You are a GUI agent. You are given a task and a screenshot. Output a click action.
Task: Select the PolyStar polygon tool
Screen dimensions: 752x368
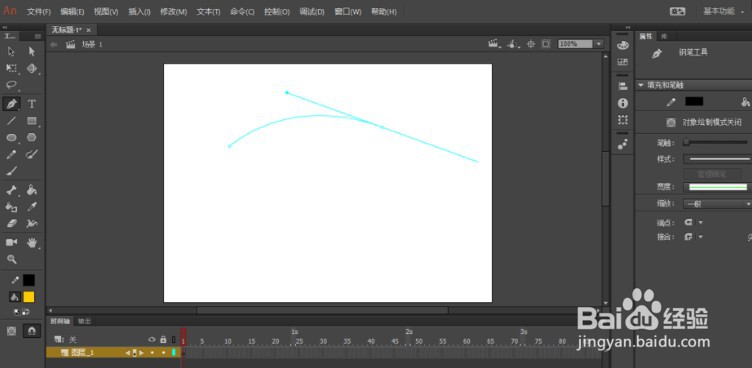point(32,138)
